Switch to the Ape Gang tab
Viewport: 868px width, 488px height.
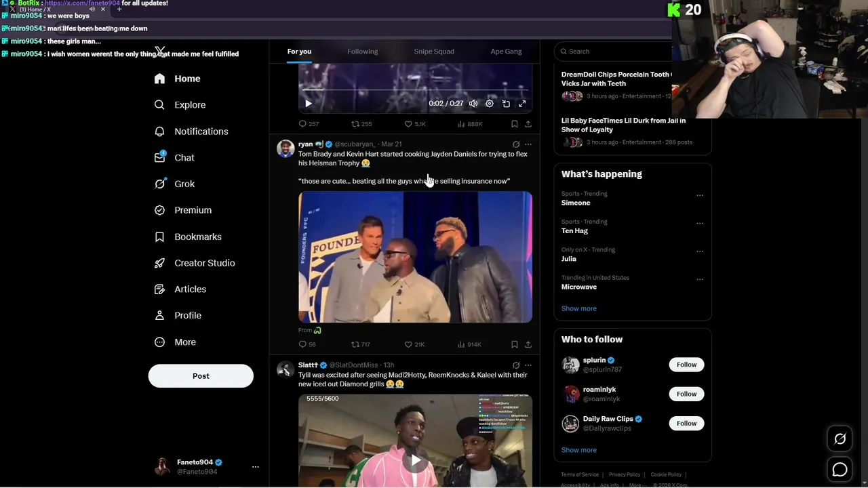point(506,52)
